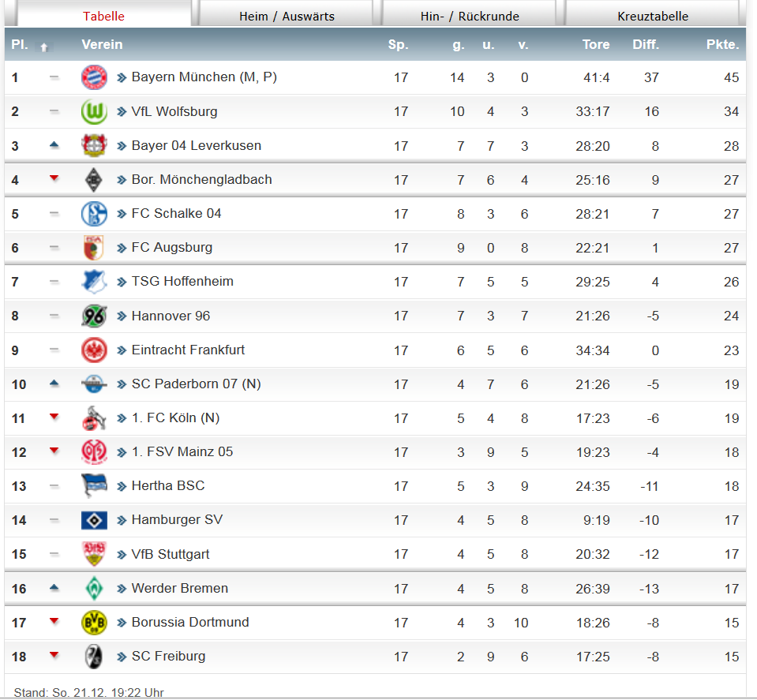Switch to the Heim / Auswärts tab
757x700 pixels.
pos(287,16)
